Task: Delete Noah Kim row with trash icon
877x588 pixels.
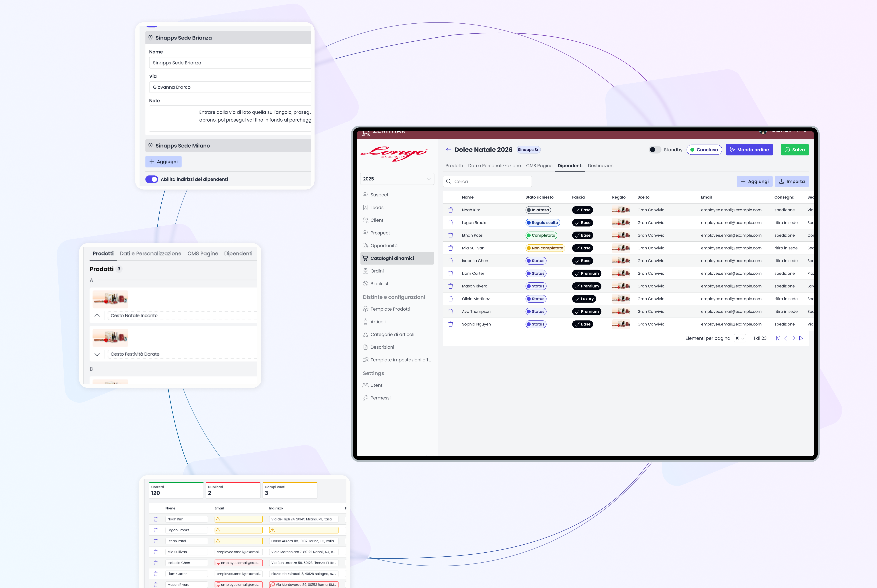Action: [450, 210]
